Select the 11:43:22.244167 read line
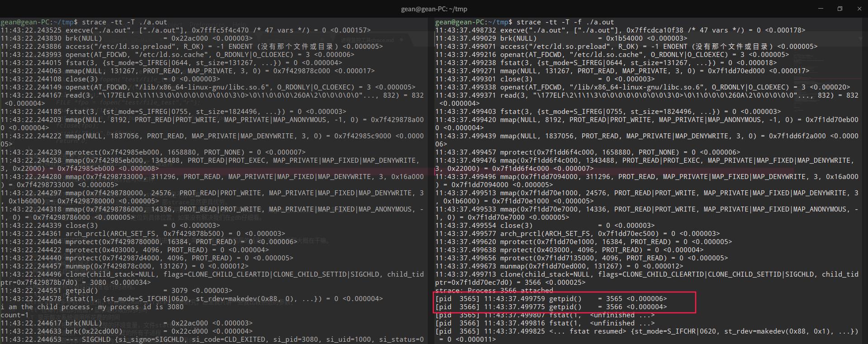The height and width of the screenshot is (344, 868). (x=212, y=99)
